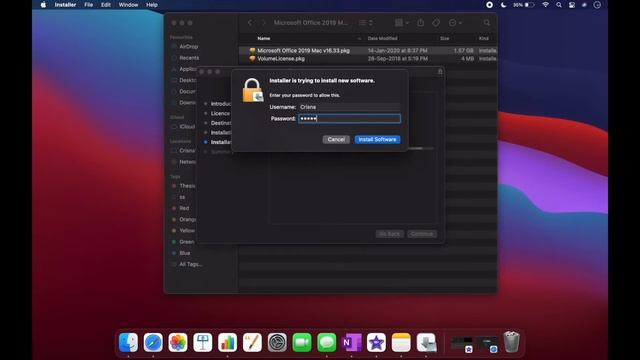640x360 pixels.
Task: Open the Finder group-by dropdown
Action: tap(402, 23)
